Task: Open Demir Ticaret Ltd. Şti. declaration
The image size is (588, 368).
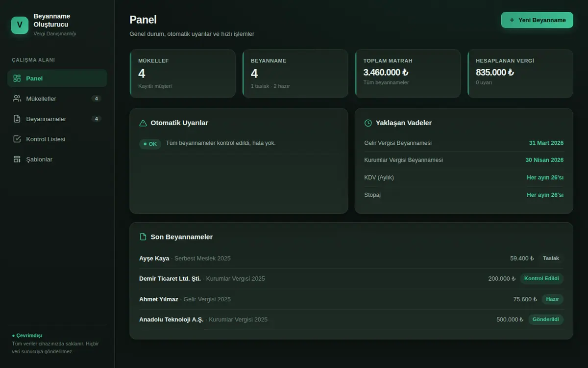Action: 351,279
